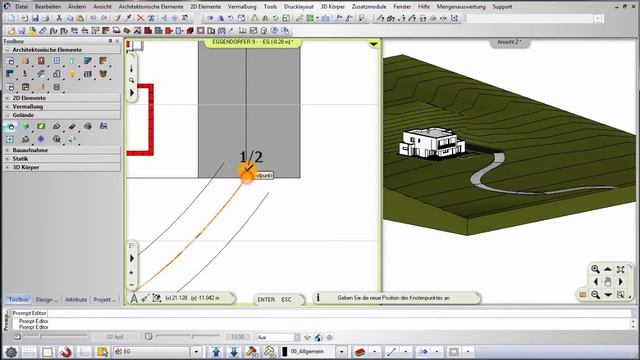Click the Paste clipboard icon
Viewport: 640px width, 360px height.
pyautogui.click(x=80, y=18)
